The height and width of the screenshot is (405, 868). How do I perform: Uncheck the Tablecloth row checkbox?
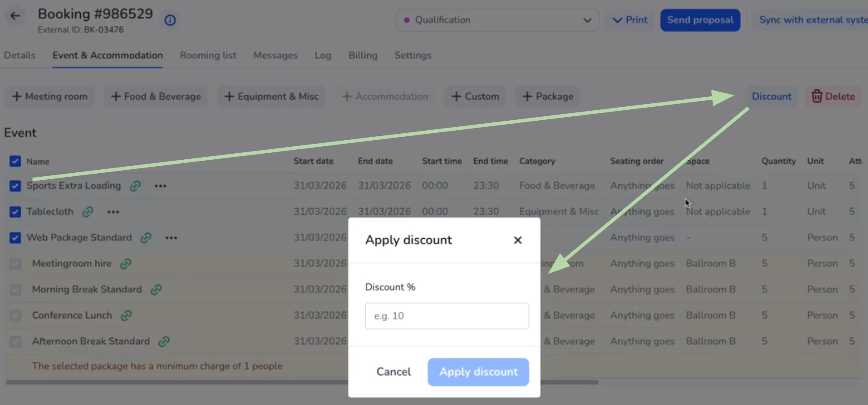click(15, 212)
